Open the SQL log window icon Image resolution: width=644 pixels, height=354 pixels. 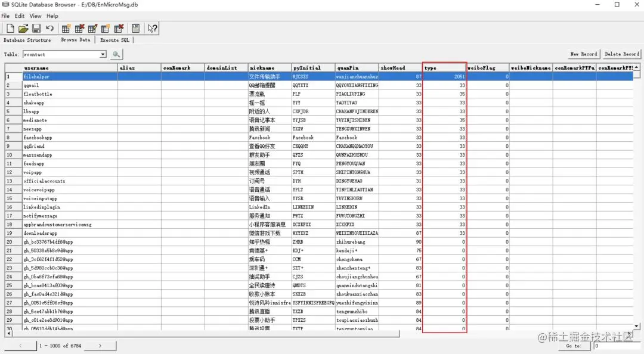[x=135, y=29]
